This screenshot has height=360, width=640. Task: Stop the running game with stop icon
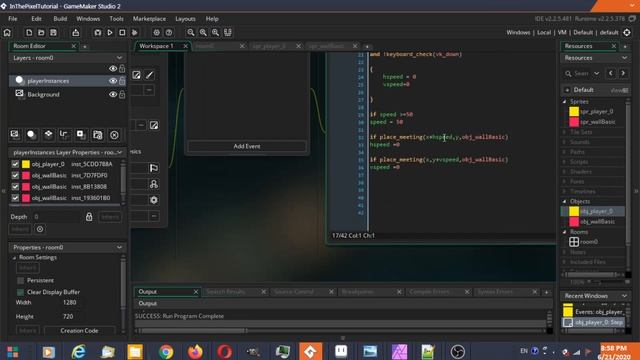coord(122,33)
